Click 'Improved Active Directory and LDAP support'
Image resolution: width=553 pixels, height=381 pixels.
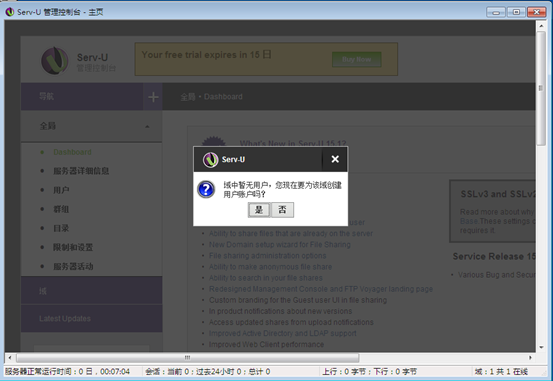pos(282,333)
